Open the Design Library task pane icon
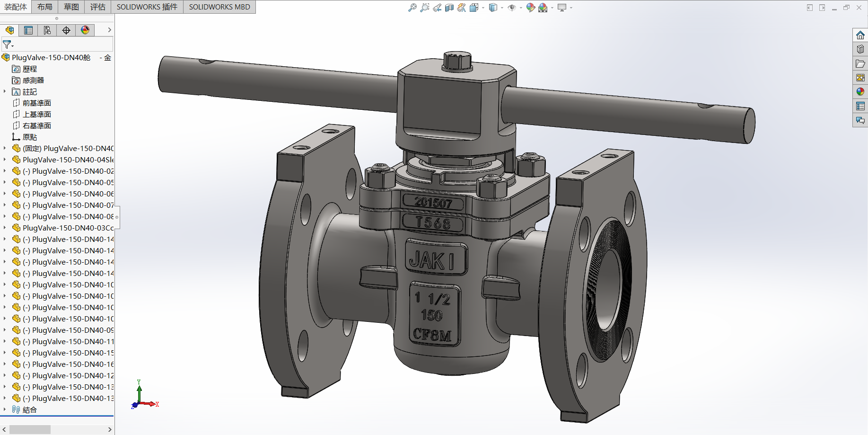Image resolution: width=868 pixels, height=435 pixels. tap(860, 49)
